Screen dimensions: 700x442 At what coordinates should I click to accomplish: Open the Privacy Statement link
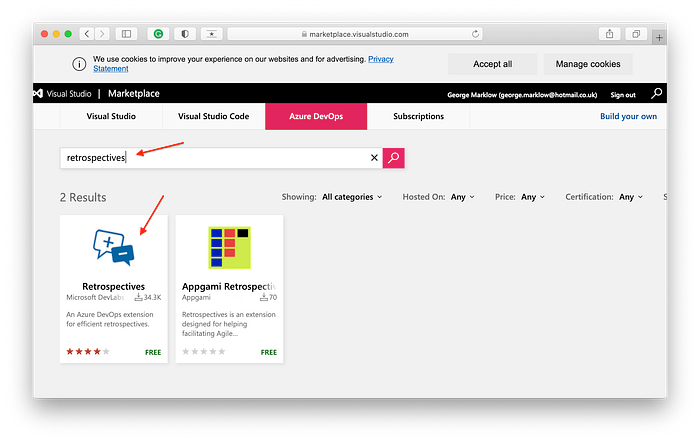tap(381, 59)
